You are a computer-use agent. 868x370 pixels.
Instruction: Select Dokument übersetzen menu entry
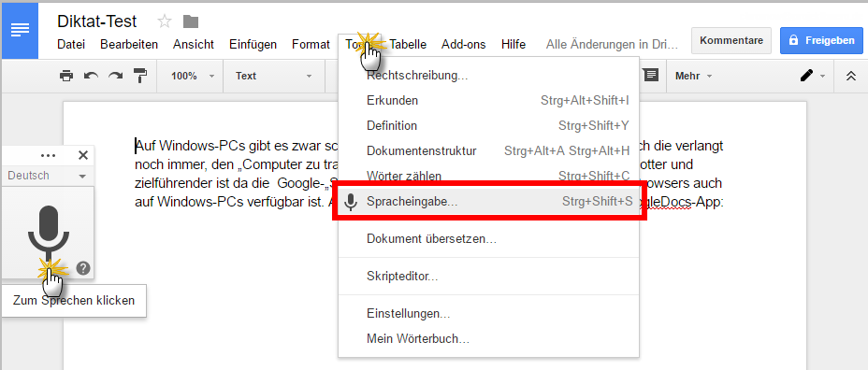click(x=489, y=239)
